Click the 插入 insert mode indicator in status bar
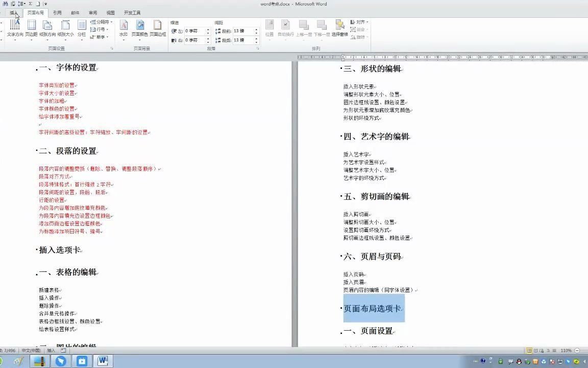The height and width of the screenshot is (368, 588). (x=51, y=350)
